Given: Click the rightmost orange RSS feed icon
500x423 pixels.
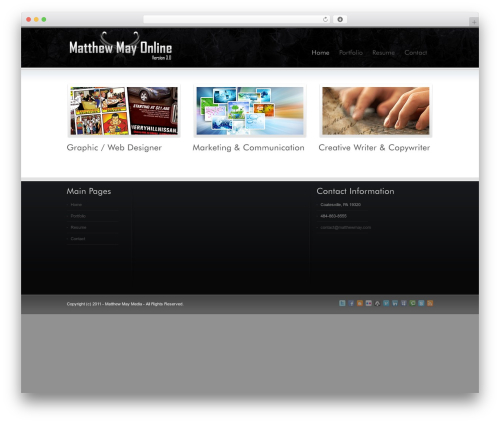Looking at the screenshot, I should click(430, 303).
